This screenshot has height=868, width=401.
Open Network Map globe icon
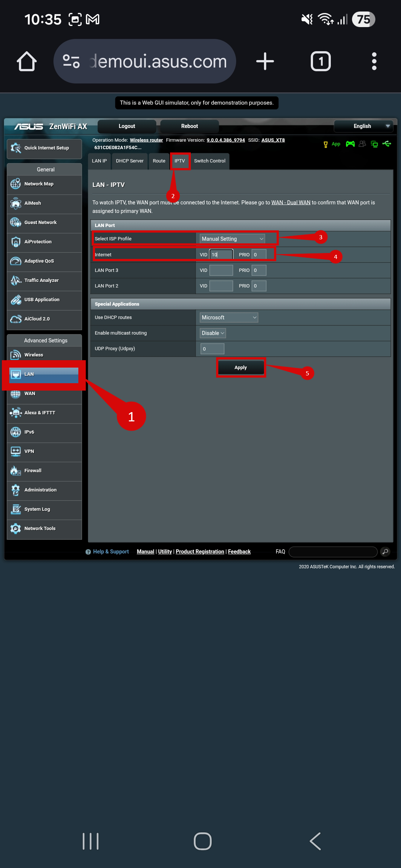(x=16, y=184)
